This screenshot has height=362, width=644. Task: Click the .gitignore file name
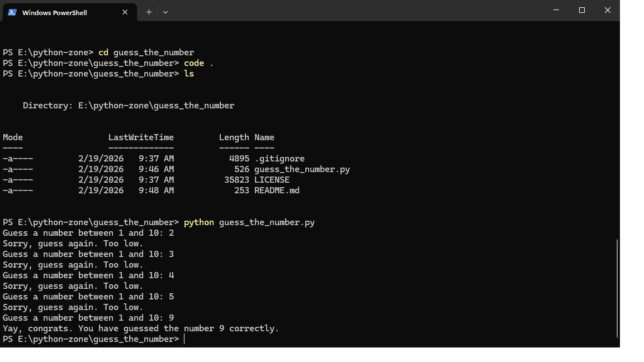[x=279, y=159]
